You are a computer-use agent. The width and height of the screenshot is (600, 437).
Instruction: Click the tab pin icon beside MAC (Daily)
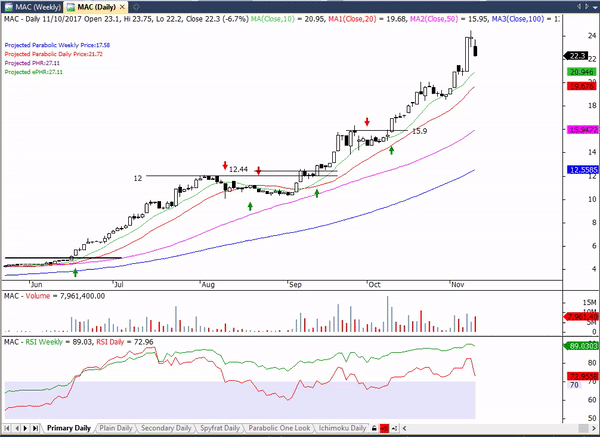[136, 7]
